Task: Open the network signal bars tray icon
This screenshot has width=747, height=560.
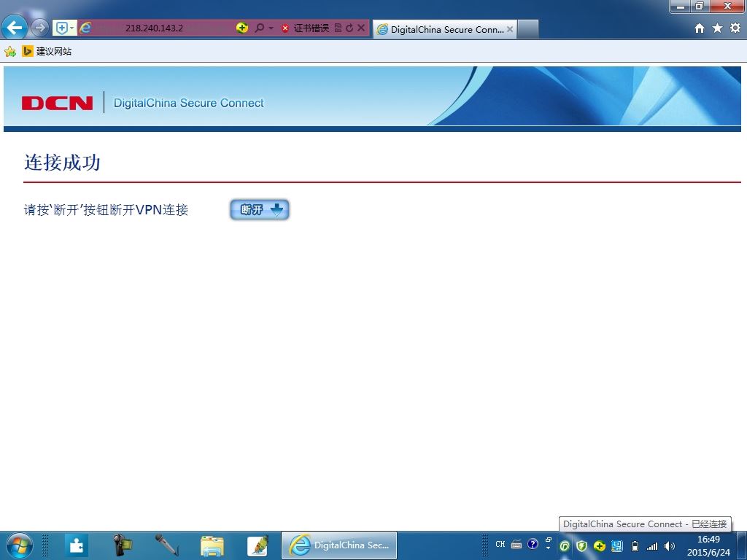Action: [x=652, y=546]
